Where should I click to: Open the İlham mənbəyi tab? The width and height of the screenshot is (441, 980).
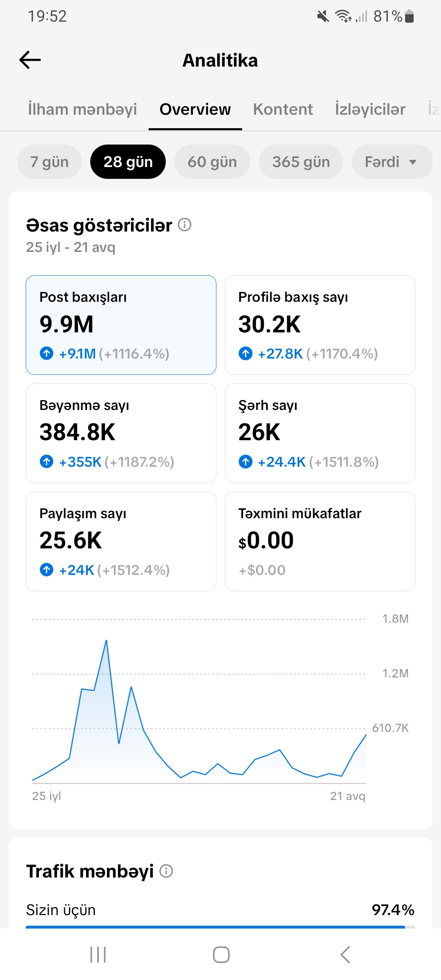(x=82, y=109)
